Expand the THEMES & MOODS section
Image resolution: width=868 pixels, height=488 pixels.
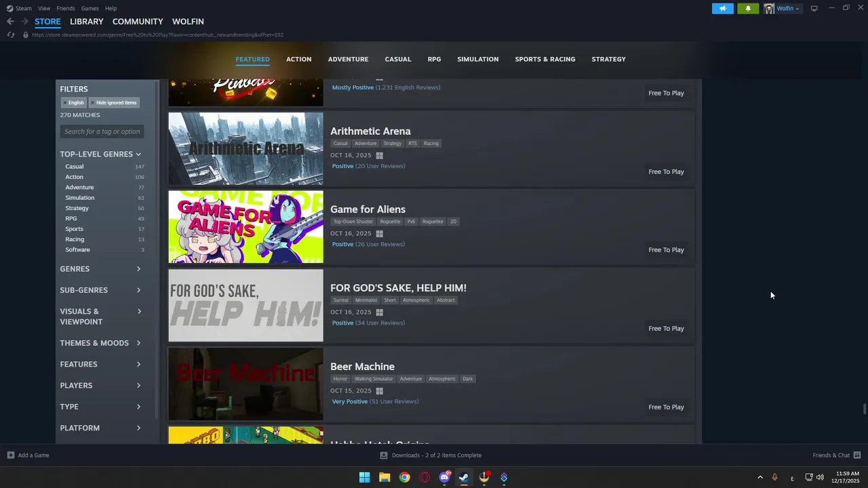(100, 343)
